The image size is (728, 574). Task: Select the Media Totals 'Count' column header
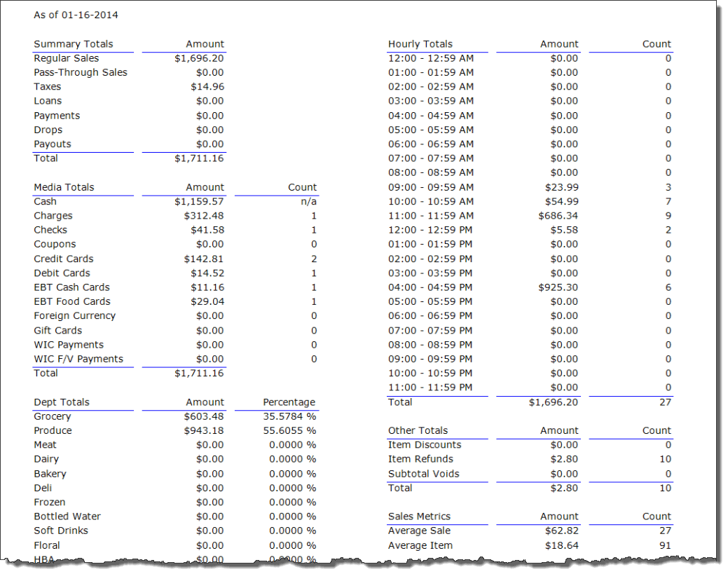tap(302, 187)
